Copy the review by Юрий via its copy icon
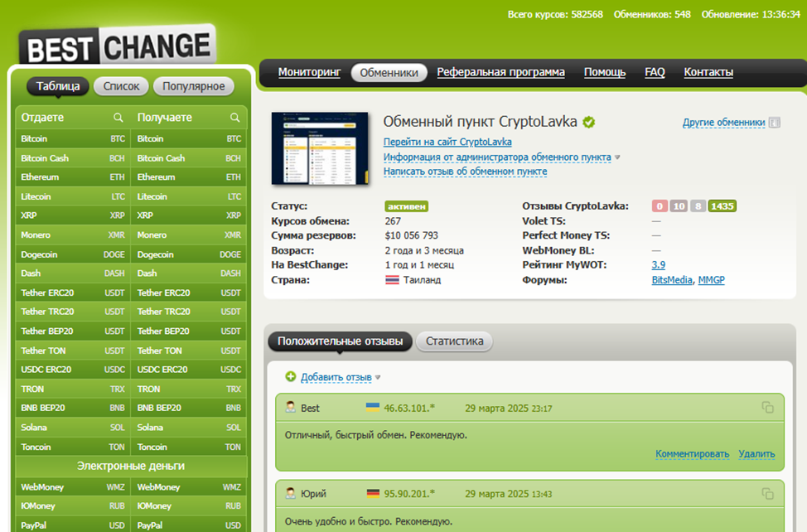 click(767, 493)
